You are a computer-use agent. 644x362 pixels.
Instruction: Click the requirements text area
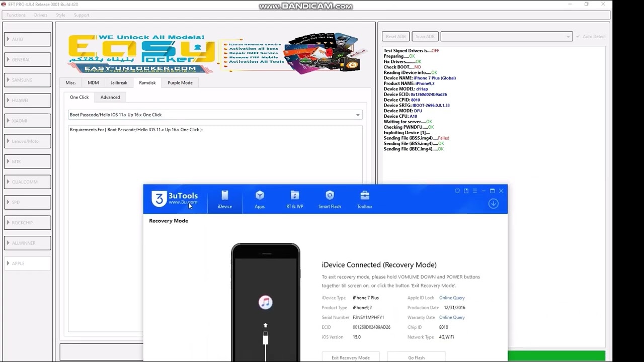215,229
